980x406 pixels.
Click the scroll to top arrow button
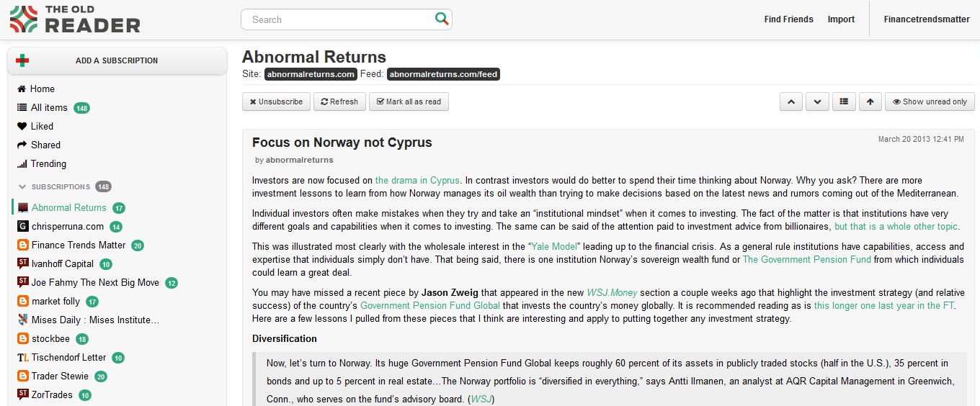[x=870, y=101]
